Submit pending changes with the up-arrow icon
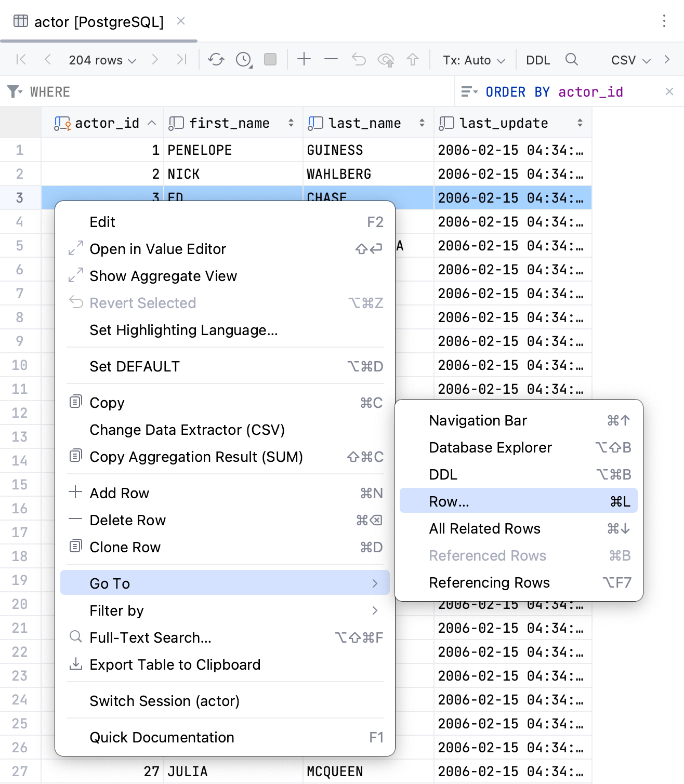This screenshot has width=684, height=784. click(412, 59)
